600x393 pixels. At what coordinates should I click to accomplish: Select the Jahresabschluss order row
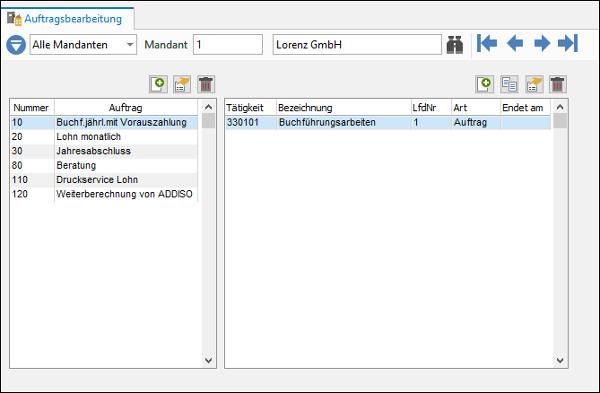104,151
